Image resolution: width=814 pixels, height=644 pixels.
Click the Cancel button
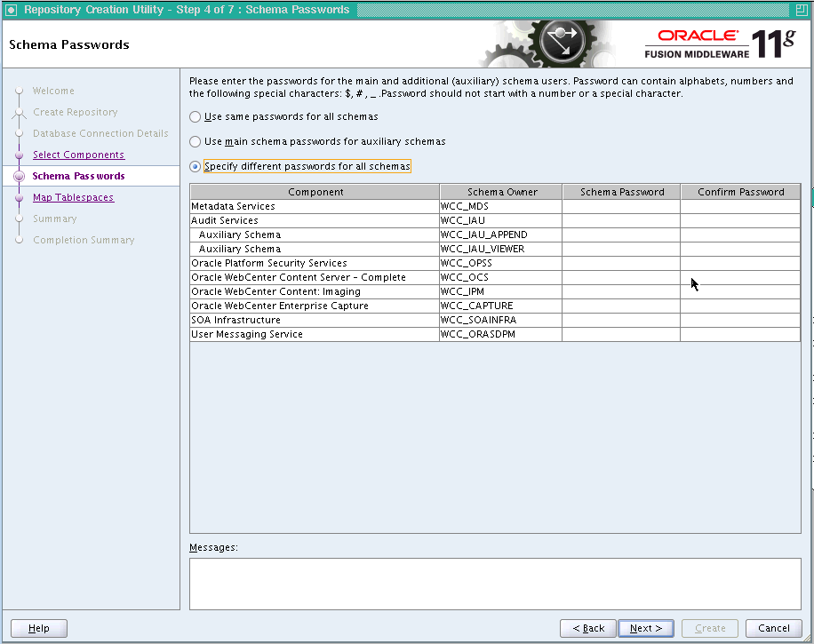coord(773,628)
